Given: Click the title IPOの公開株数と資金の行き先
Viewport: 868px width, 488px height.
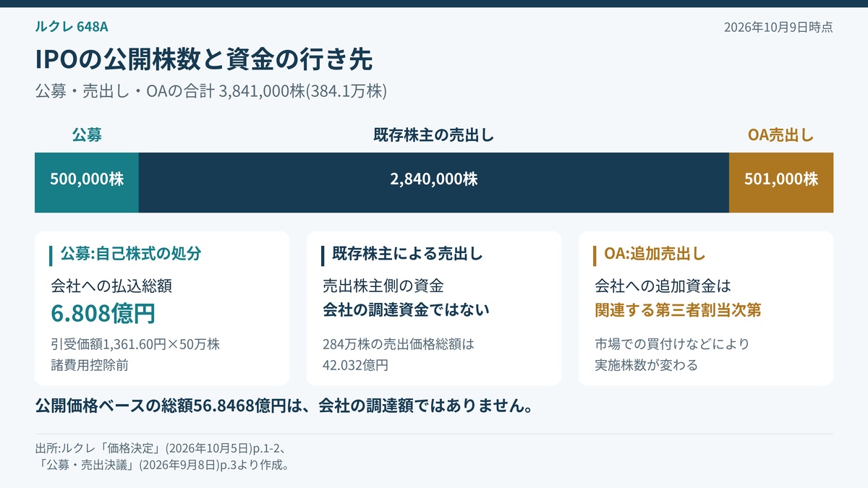Looking at the screenshot, I should point(204,59).
